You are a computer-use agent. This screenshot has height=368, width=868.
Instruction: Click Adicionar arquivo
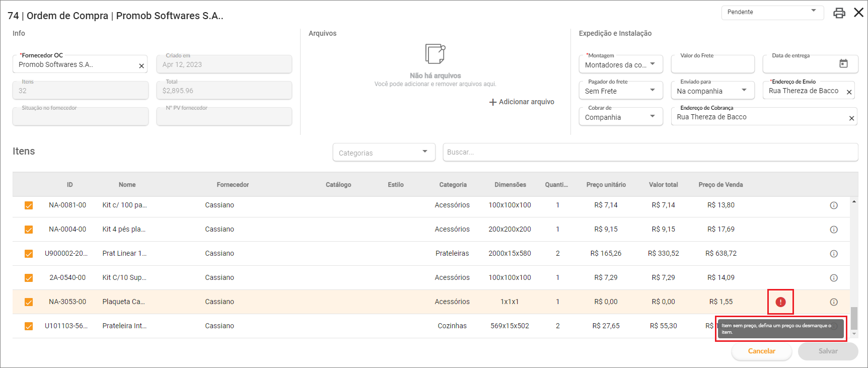click(x=522, y=102)
